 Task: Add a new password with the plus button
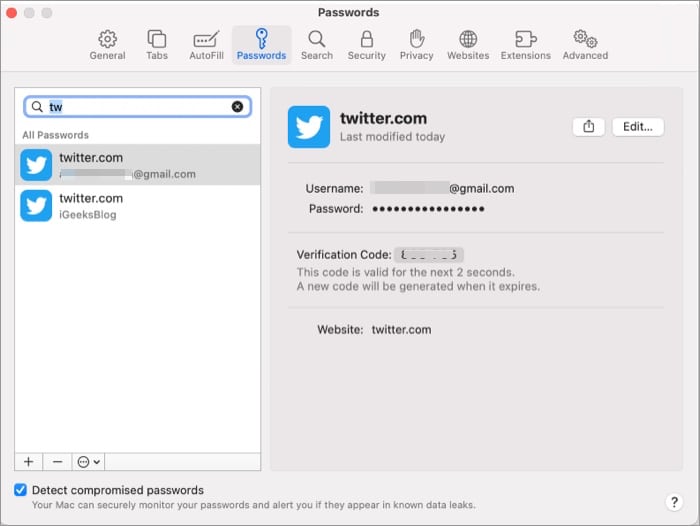29,462
